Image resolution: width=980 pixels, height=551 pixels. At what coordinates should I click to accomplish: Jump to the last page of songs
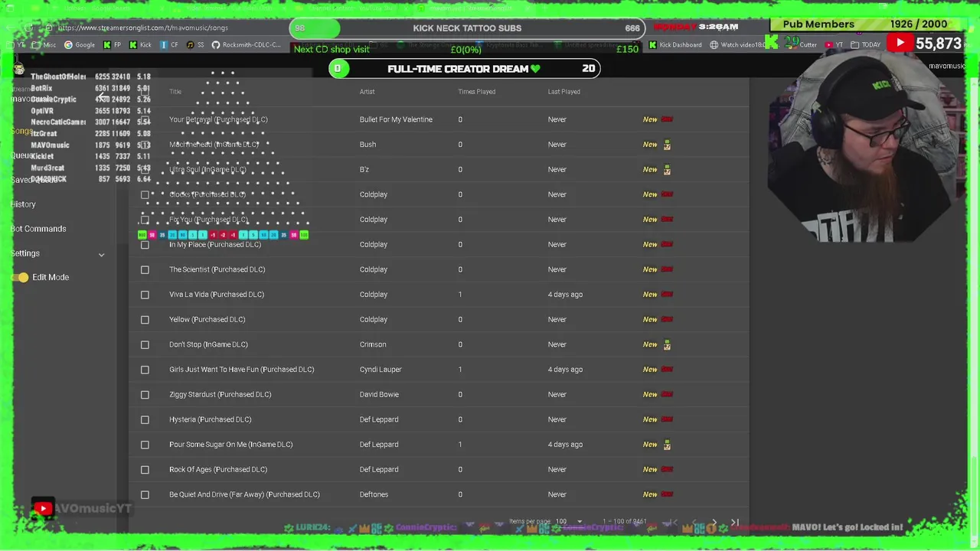(x=734, y=522)
